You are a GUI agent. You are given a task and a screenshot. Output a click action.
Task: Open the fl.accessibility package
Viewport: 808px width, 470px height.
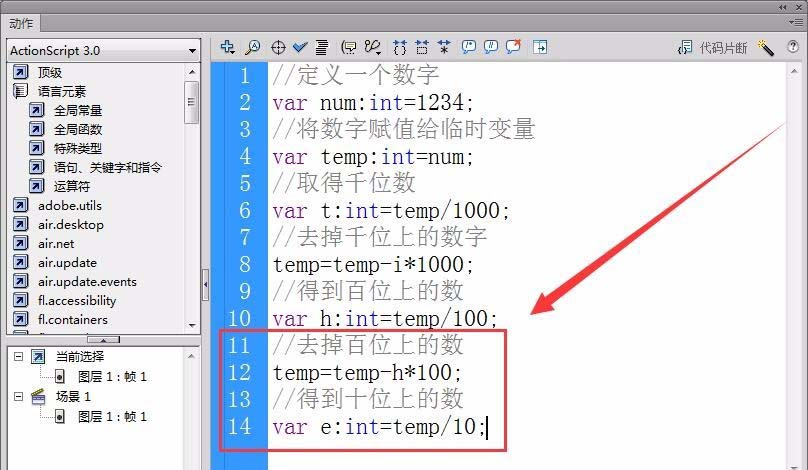77,300
